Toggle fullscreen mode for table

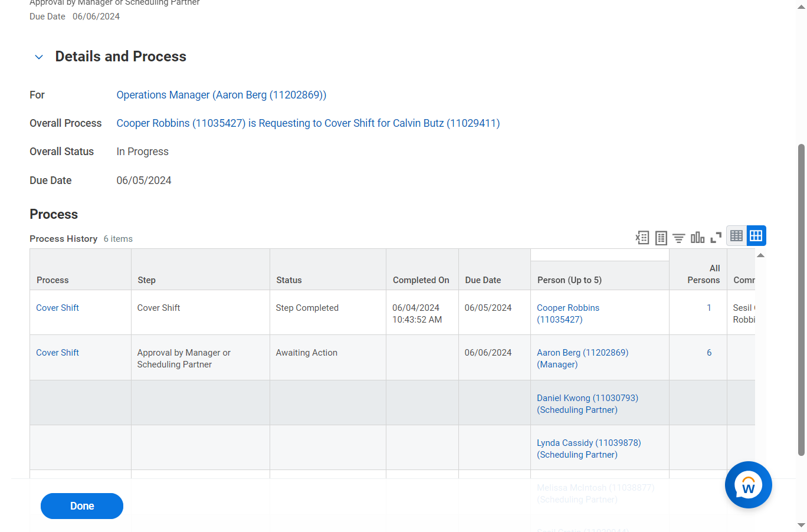click(716, 238)
